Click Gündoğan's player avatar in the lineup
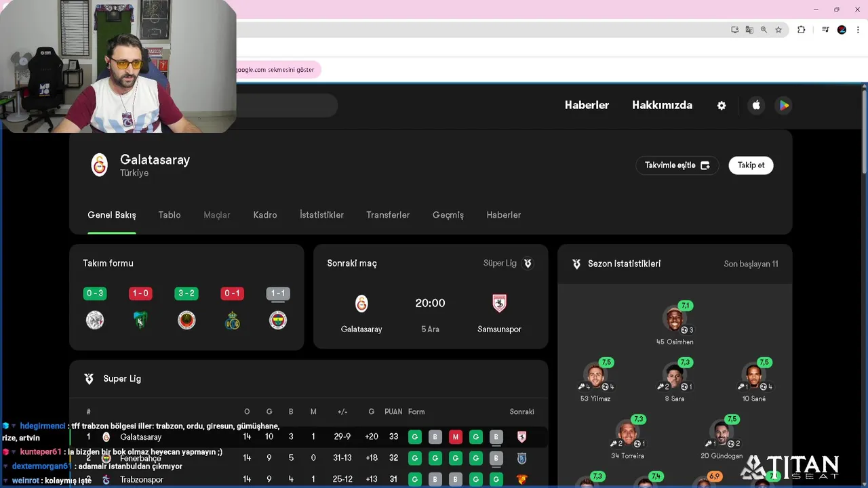This screenshot has width=868, height=488. pyautogui.click(x=721, y=432)
